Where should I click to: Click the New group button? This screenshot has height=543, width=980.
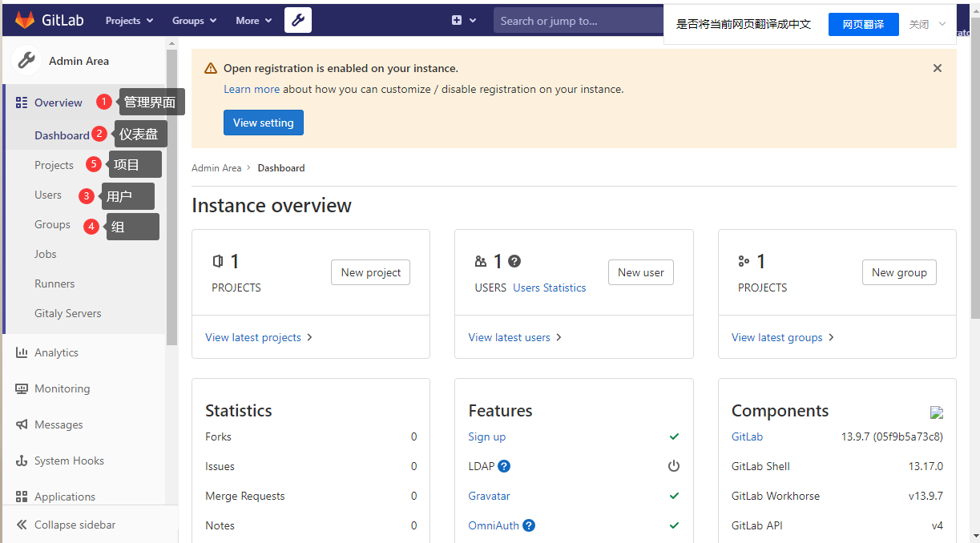899,272
